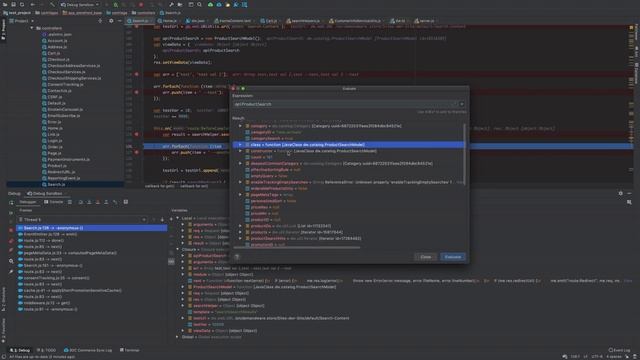
Task: Click the horizontal scrollbar in Evaluate results
Action: (x=297, y=247)
